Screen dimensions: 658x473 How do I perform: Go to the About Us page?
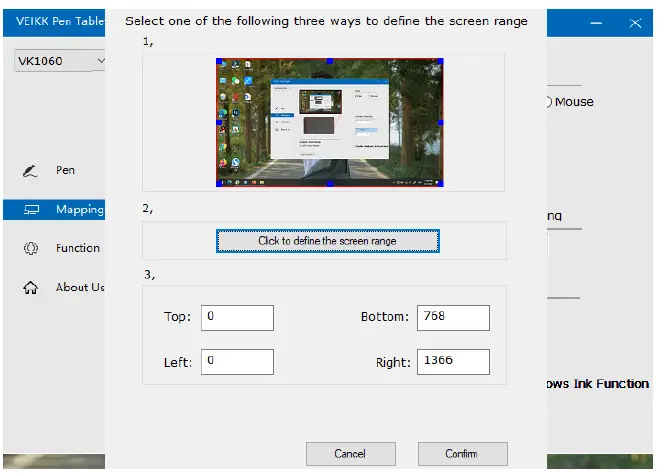80,287
